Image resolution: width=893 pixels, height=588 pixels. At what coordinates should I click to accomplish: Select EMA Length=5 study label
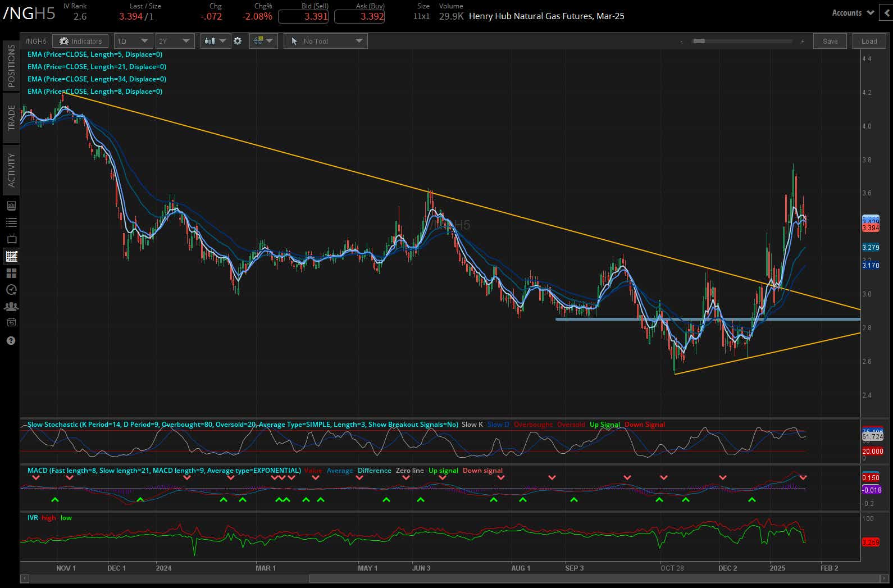point(95,54)
